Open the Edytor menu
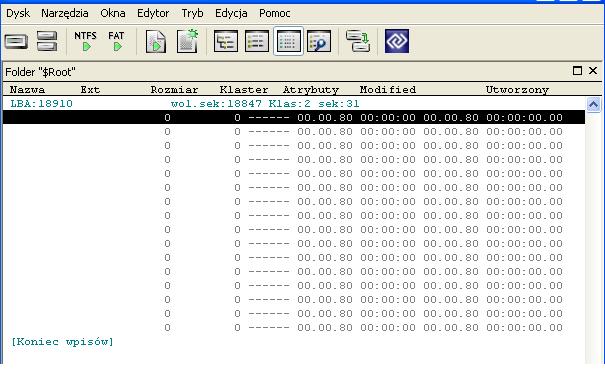 [153, 14]
